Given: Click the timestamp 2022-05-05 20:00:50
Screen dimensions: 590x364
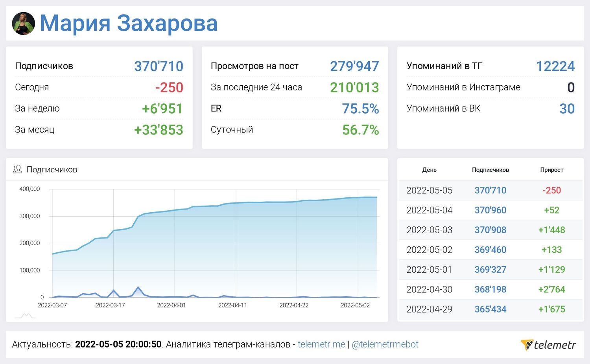Looking at the screenshot, I should click(x=118, y=344).
